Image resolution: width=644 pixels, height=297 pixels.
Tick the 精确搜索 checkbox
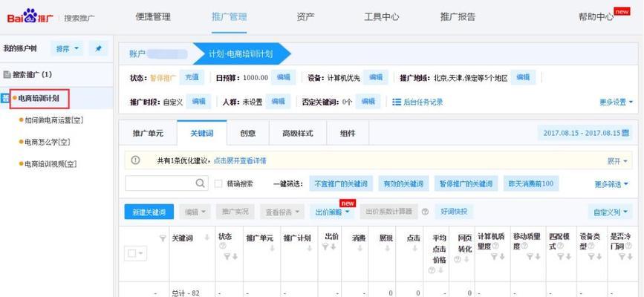[x=218, y=183]
